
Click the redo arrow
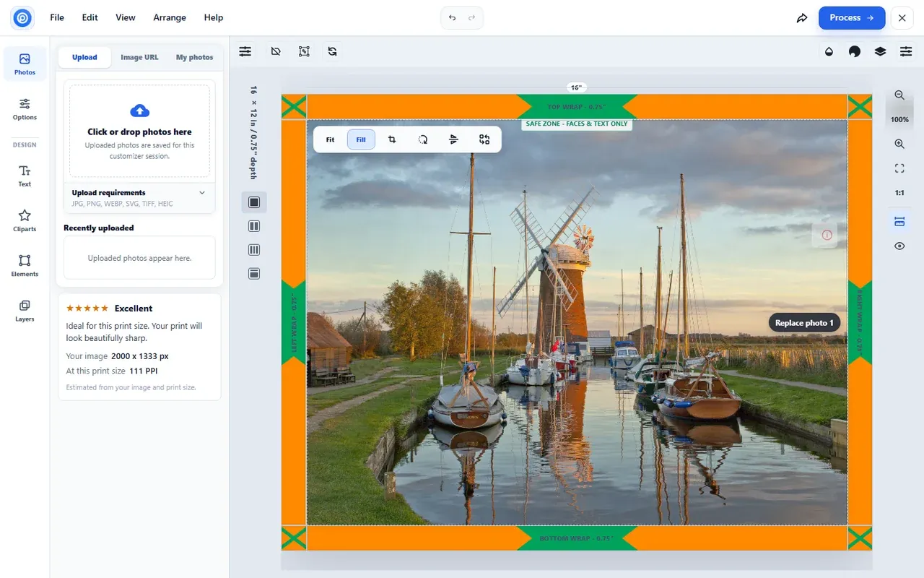click(472, 18)
